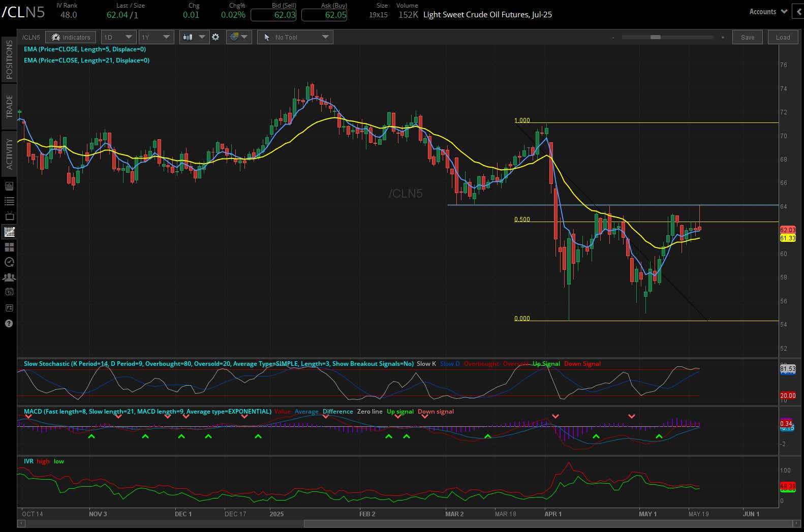Click the 20.00 oversold axis tag

coord(788,395)
